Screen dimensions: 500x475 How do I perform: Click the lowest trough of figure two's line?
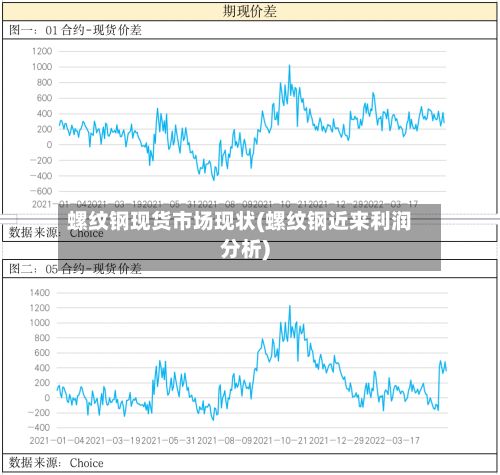213,420
